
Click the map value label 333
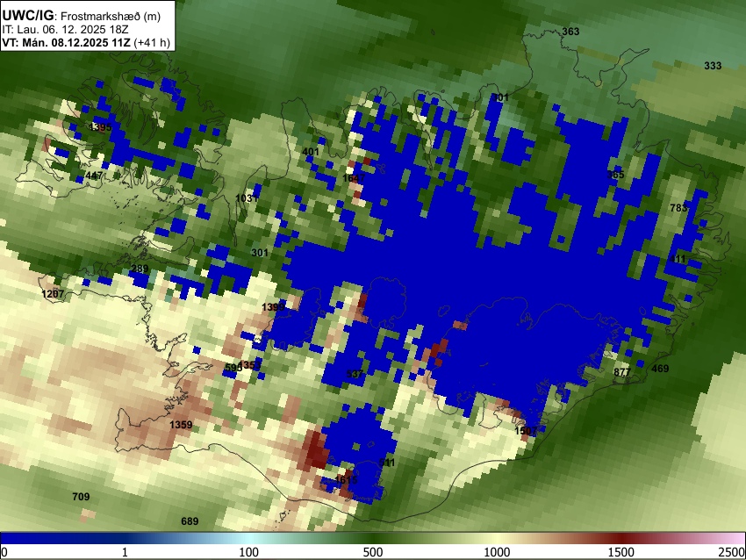click(713, 66)
